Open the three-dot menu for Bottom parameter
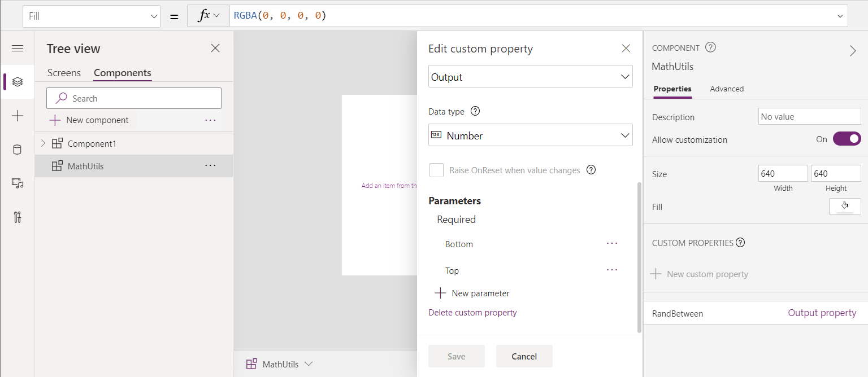This screenshot has width=868, height=377. click(612, 244)
